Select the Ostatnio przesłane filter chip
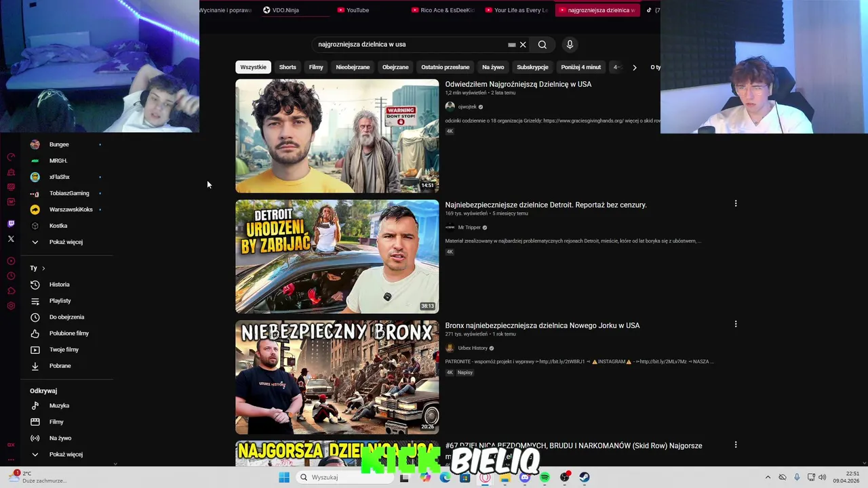 (446, 67)
